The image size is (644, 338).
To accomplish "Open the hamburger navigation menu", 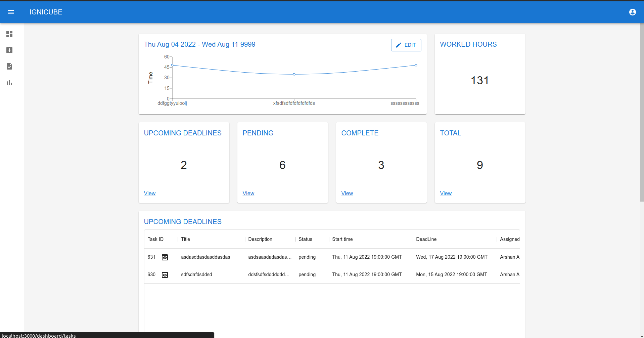I will pyautogui.click(x=11, y=12).
